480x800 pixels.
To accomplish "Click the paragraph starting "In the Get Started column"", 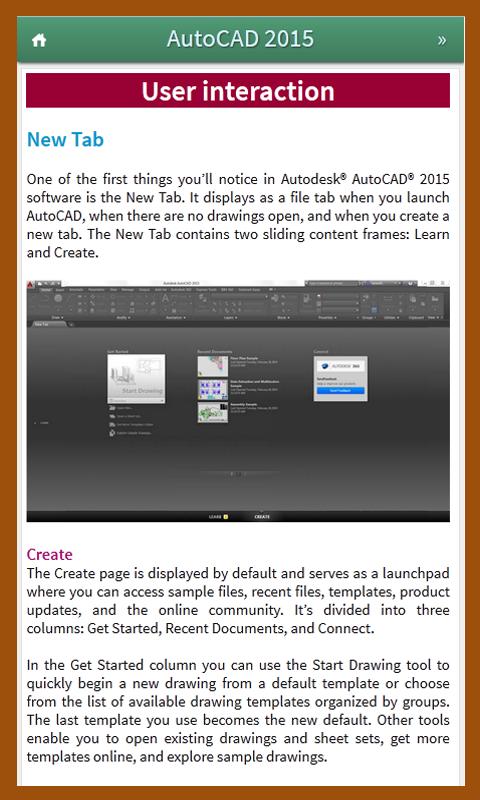I will pyautogui.click(x=238, y=711).
